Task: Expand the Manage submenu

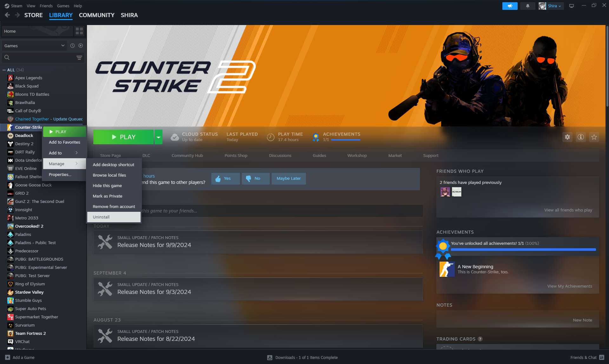Action: (64, 164)
